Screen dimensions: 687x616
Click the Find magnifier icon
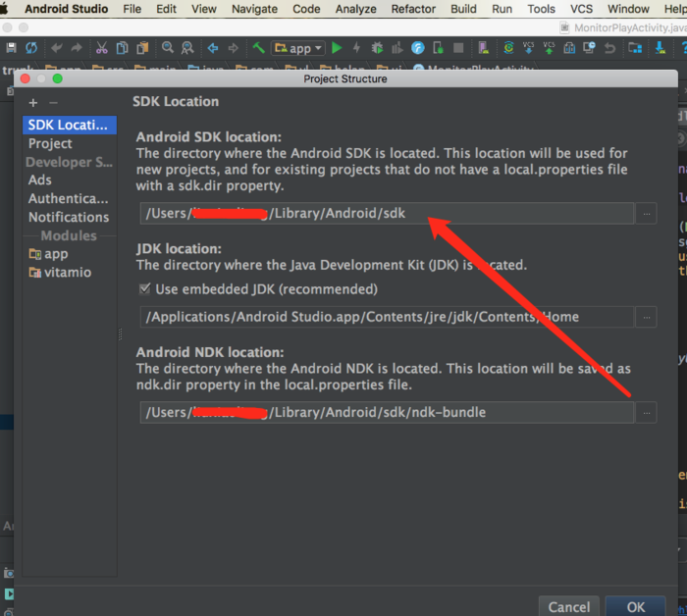coord(168,47)
